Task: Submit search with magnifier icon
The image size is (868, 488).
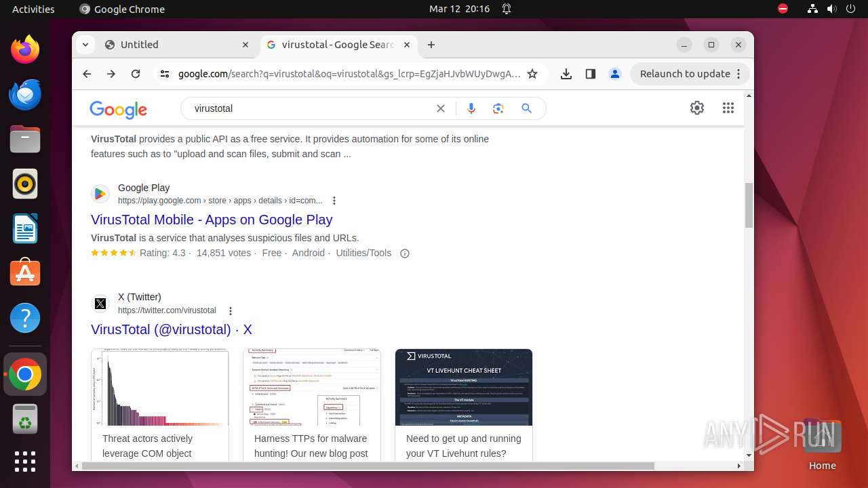Action: [527, 108]
